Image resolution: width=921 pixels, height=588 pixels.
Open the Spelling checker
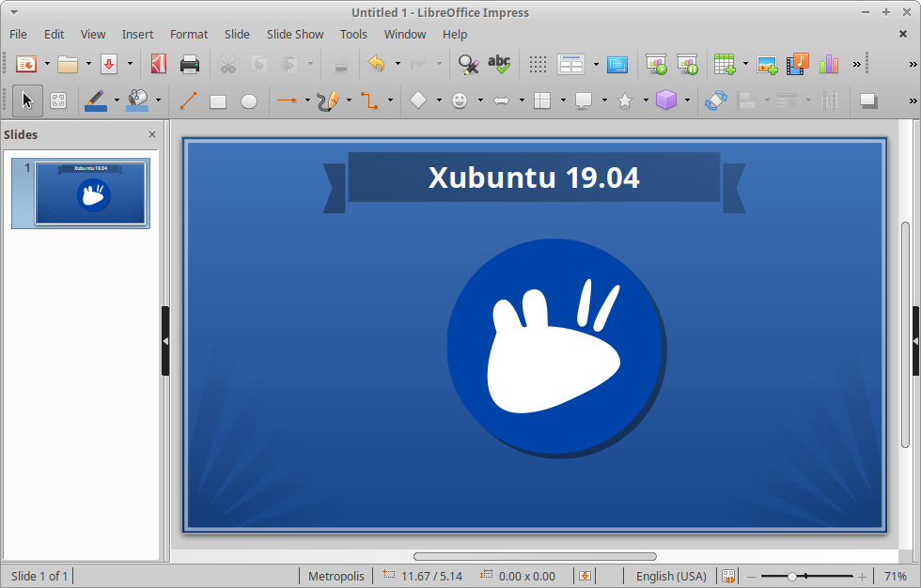point(500,64)
